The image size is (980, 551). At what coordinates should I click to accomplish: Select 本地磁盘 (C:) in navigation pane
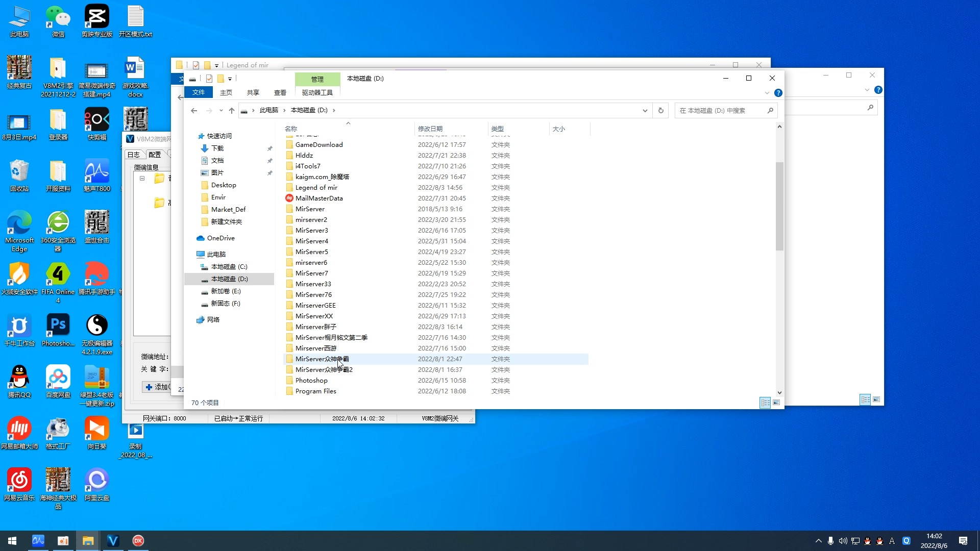point(229,266)
